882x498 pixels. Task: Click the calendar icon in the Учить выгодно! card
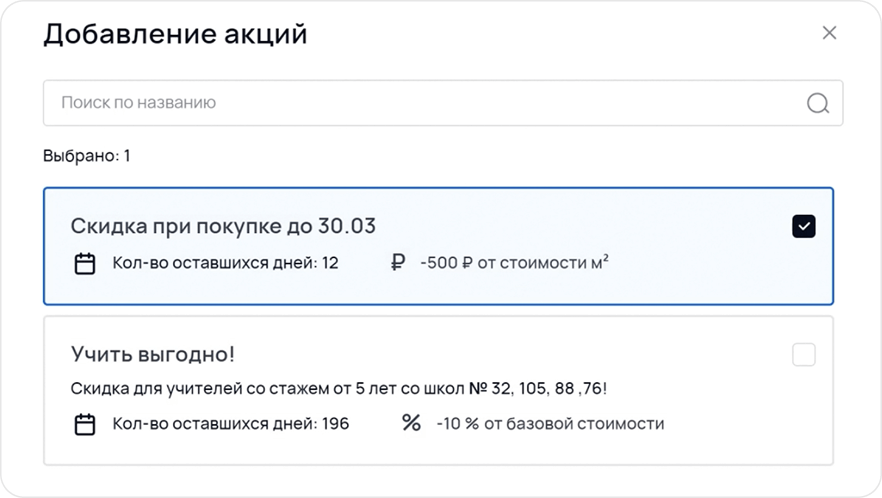point(85,424)
